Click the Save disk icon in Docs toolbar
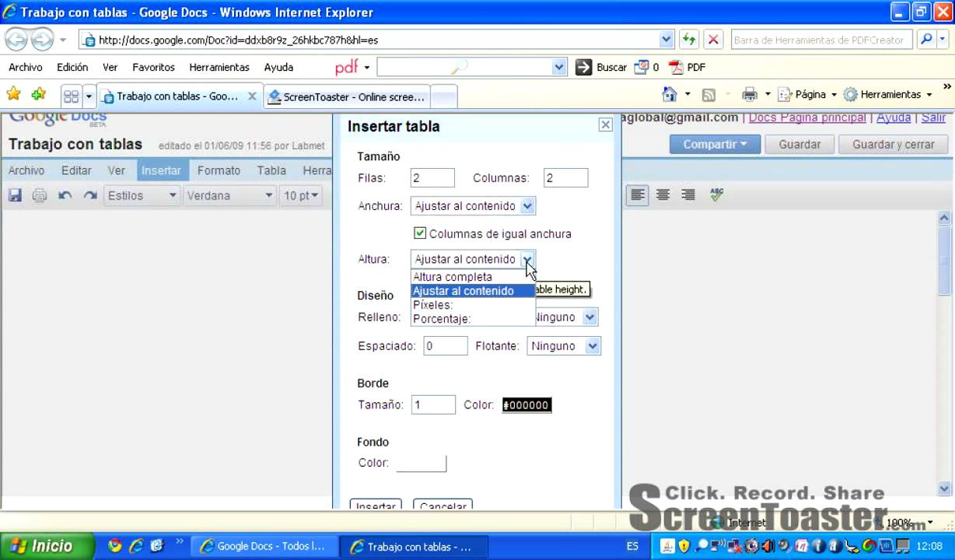Image resolution: width=955 pixels, height=560 pixels. point(15,195)
